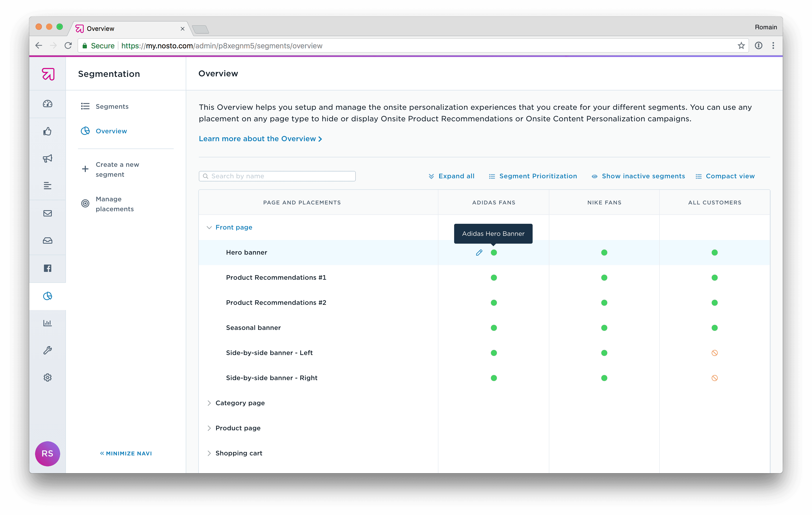The width and height of the screenshot is (812, 515).
Task: Click the RS user avatar
Action: click(x=48, y=454)
